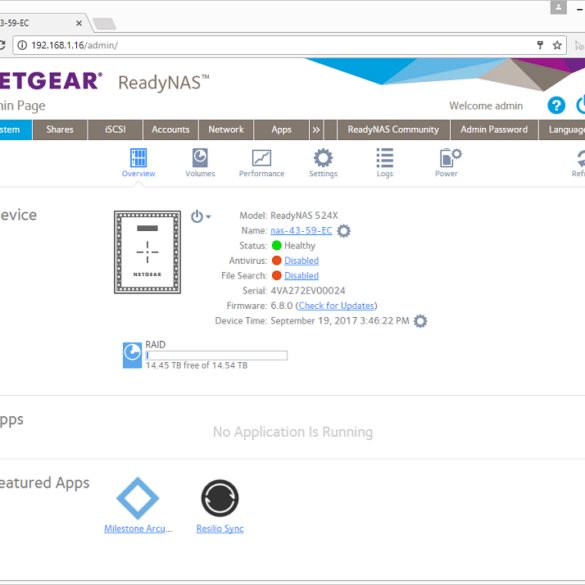Click the gear icon beside Device Time
The width and height of the screenshot is (585, 585).
pos(420,321)
